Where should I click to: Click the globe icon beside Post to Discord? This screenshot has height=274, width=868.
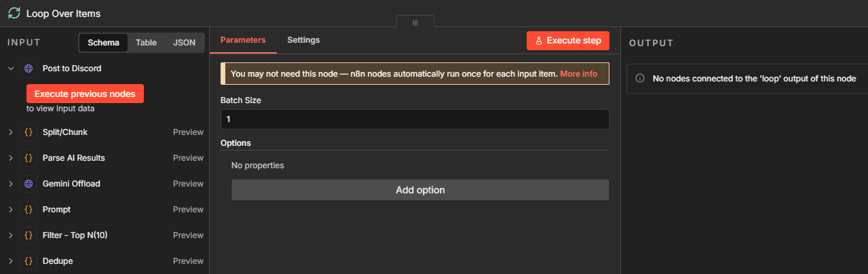[29, 68]
